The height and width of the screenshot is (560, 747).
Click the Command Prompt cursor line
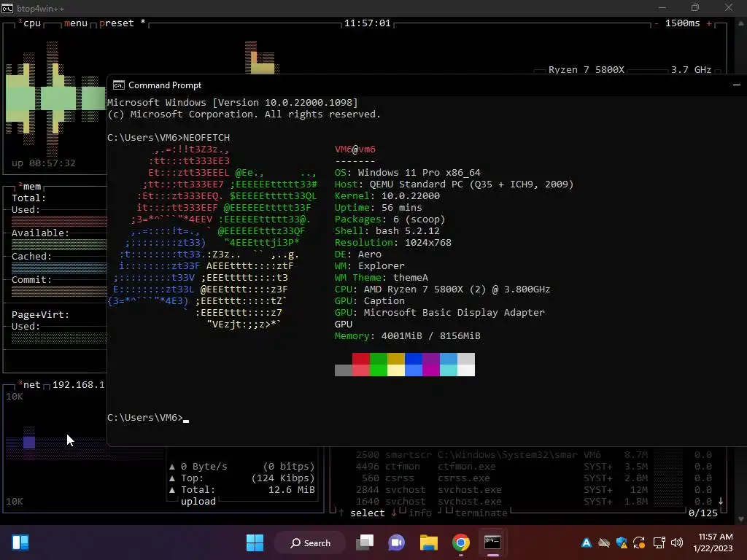148,418
